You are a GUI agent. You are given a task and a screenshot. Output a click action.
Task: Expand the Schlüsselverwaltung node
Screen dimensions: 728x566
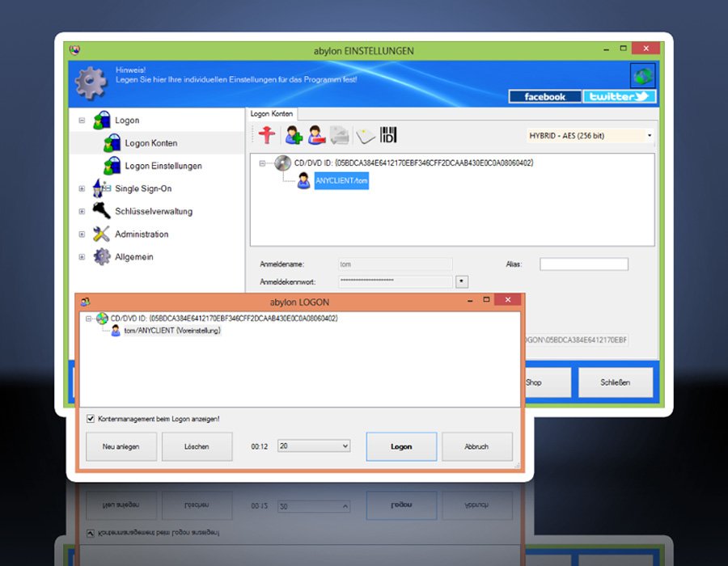(82, 211)
